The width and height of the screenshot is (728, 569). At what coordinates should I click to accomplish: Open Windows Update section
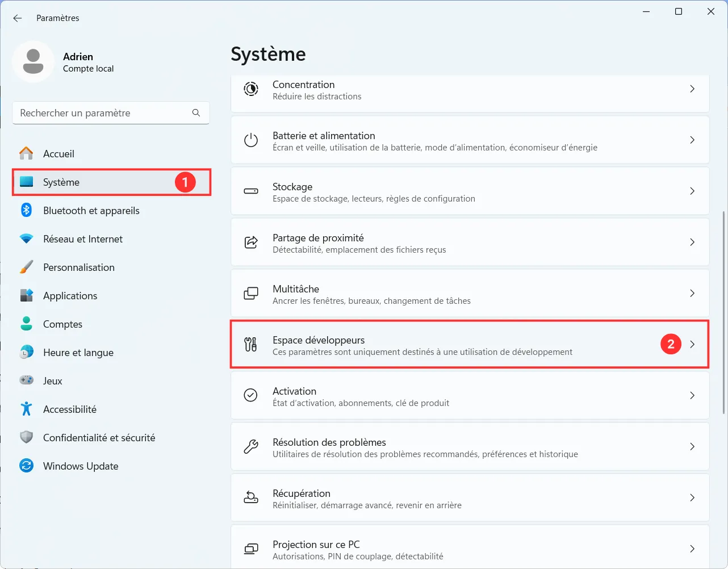click(x=81, y=466)
